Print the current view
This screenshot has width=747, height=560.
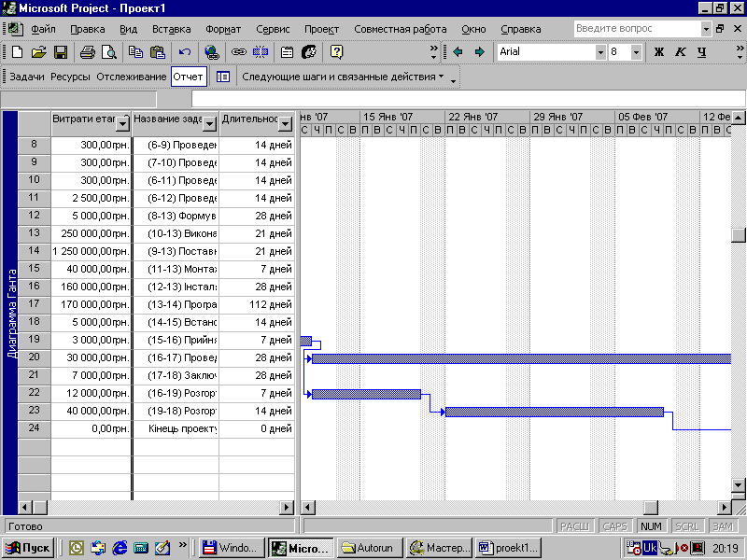coord(87,52)
